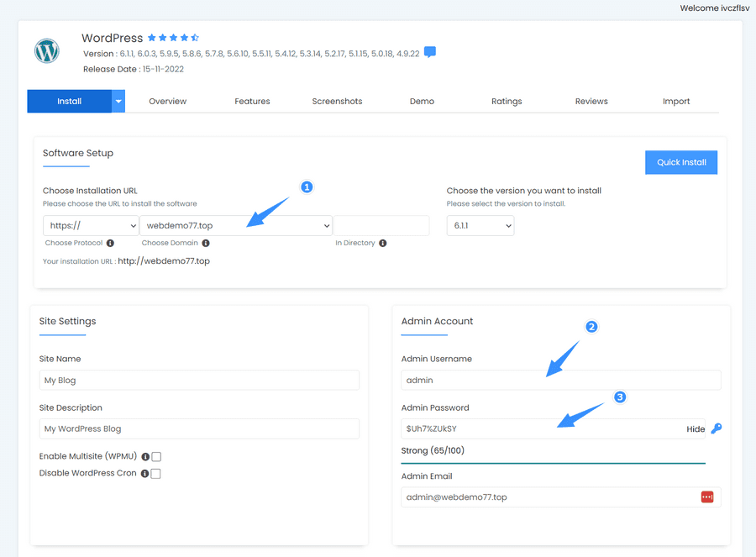756x557 pixels.
Task: Click the red password manager icon in email field
Action: click(707, 497)
